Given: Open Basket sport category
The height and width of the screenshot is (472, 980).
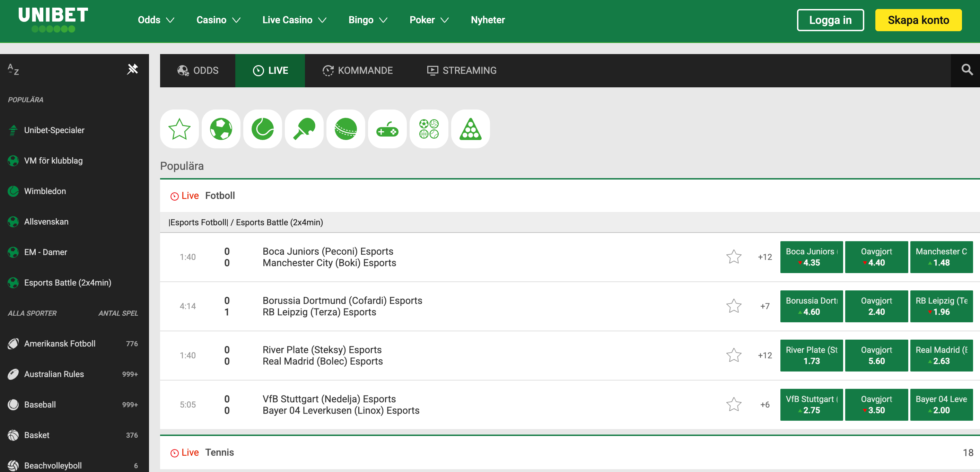Looking at the screenshot, I should [x=74, y=435].
